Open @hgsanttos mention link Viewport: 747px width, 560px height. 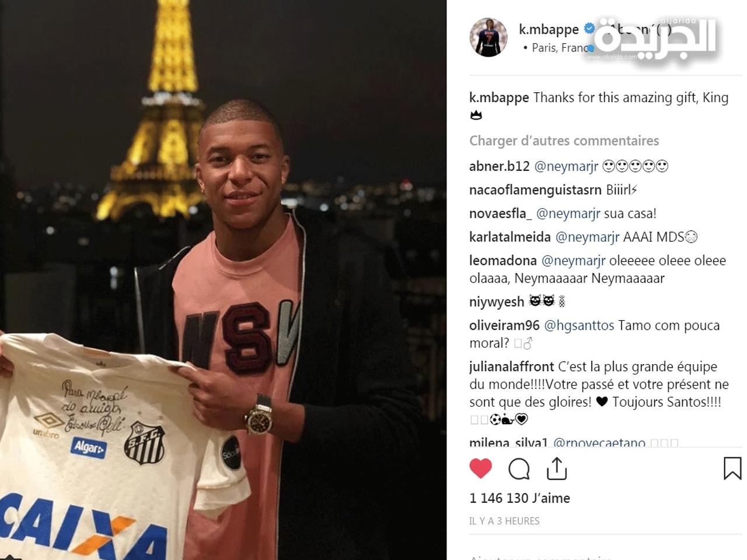coord(579,325)
